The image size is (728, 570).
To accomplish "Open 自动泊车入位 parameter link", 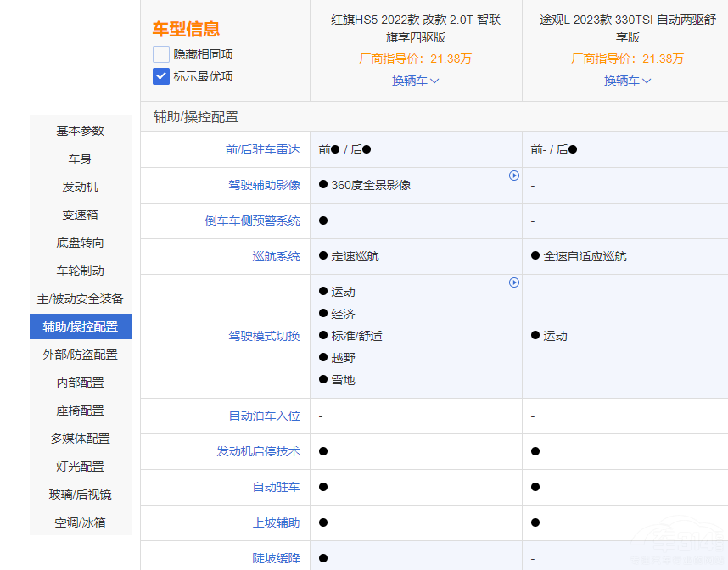I will (264, 416).
